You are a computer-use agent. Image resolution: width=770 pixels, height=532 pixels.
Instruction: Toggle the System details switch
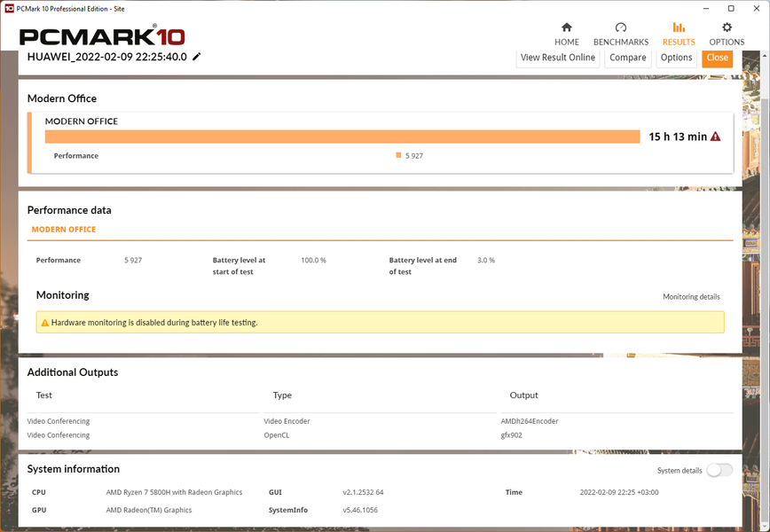click(719, 470)
